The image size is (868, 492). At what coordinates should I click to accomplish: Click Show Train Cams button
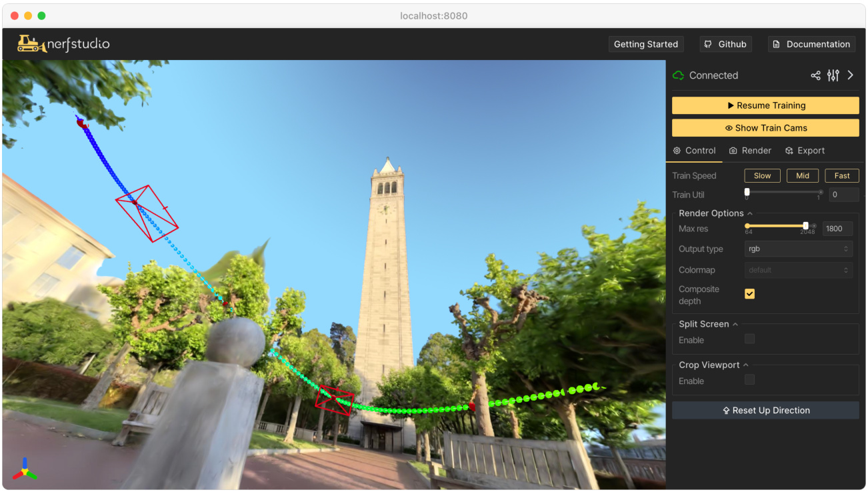coord(765,128)
